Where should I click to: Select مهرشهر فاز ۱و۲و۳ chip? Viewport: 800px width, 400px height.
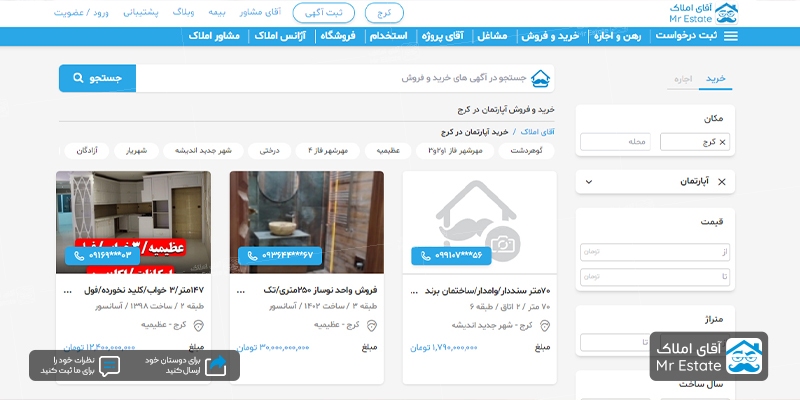(x=455, y=151)
